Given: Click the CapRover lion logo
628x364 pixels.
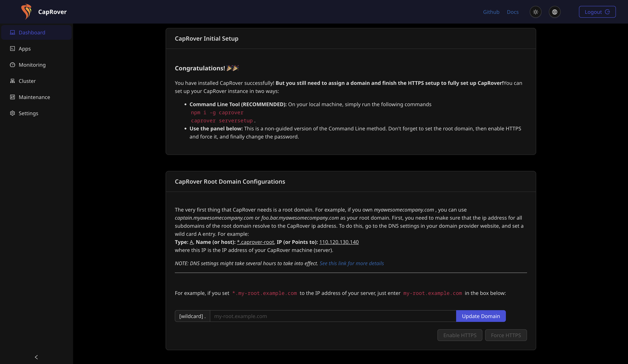Looking at the screenshot, I should [x=26, y=11].
